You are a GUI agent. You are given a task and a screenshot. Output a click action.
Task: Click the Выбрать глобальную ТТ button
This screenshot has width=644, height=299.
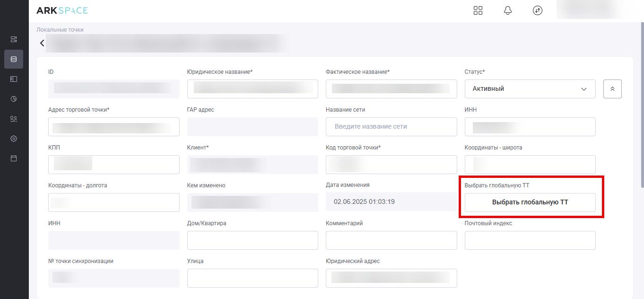530,202
